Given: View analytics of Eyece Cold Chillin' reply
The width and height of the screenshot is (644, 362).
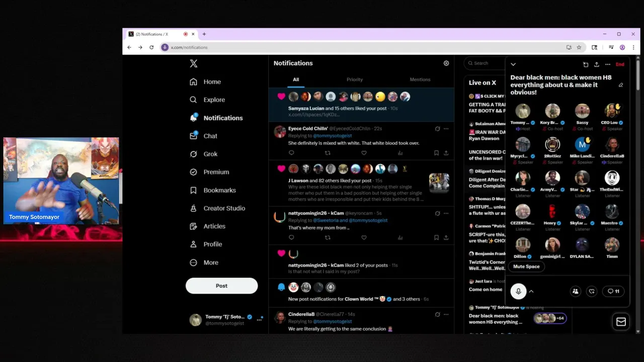Looking at the screenshot, I should click(400, 153).
